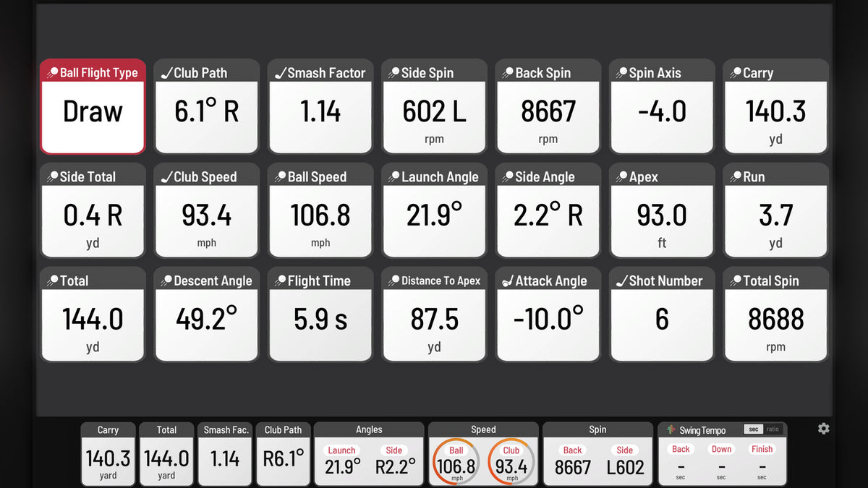Click the Angles panel header

pyautogui.click(x=369, y=429)
